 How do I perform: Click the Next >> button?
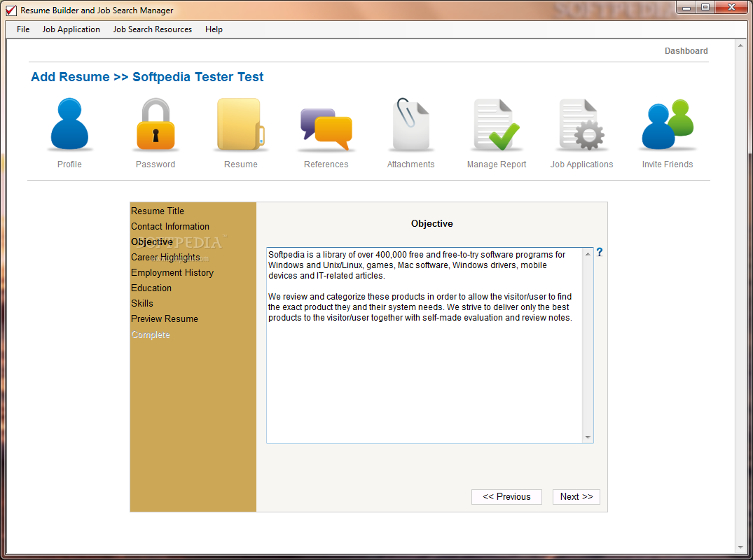(576, 497)
